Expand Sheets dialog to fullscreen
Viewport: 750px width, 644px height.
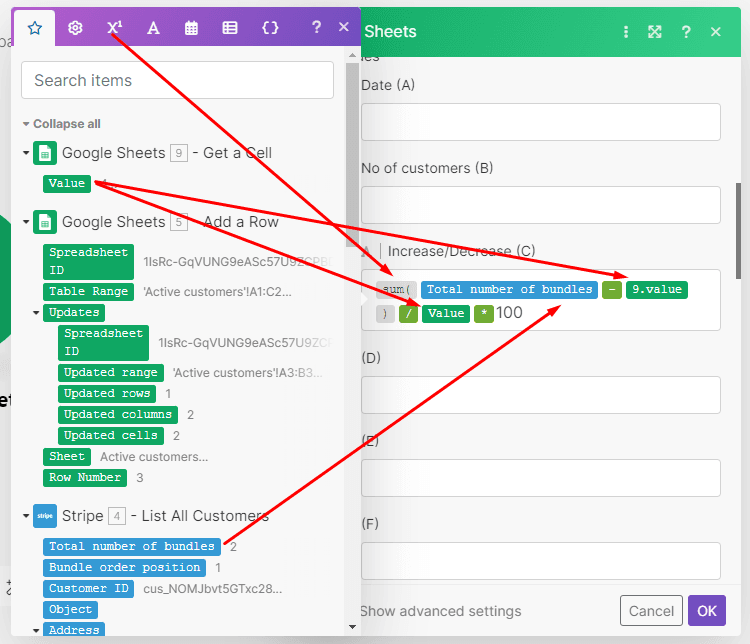pos(655,32)
